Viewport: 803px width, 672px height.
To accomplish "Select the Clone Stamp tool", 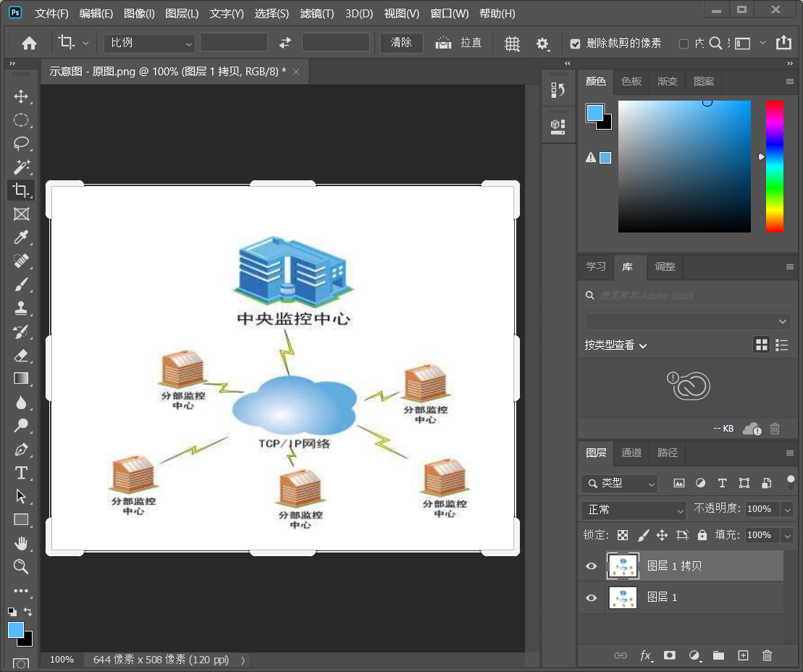I will coord(21,308).
